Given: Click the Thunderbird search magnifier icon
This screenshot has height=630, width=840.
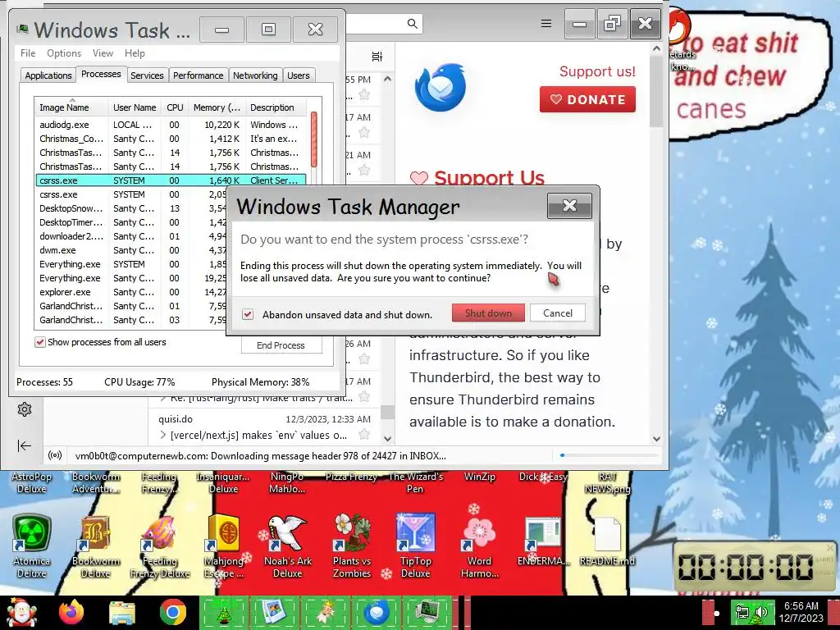Looking at the screenshot, I should coord(412,24).
